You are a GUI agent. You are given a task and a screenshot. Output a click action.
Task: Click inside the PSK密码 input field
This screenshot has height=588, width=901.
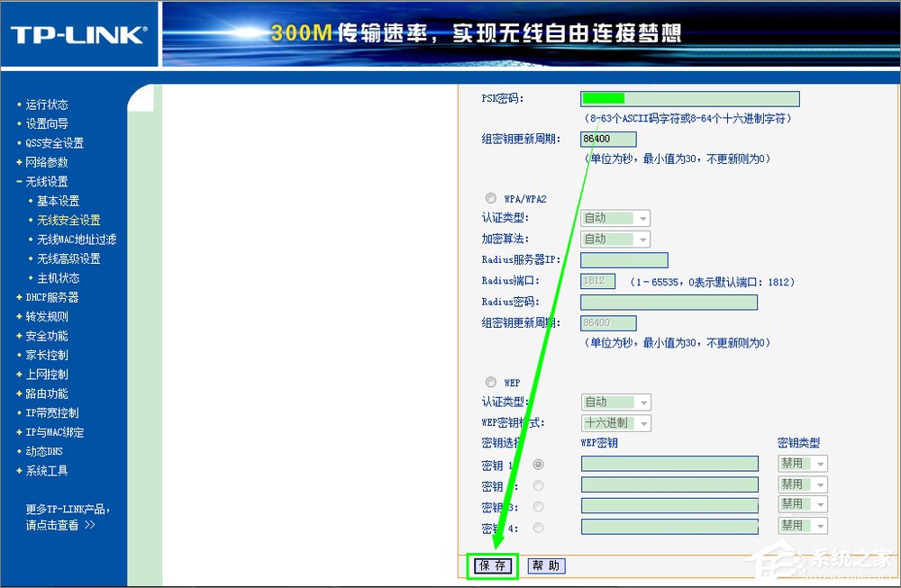click(x=688, y=98)
